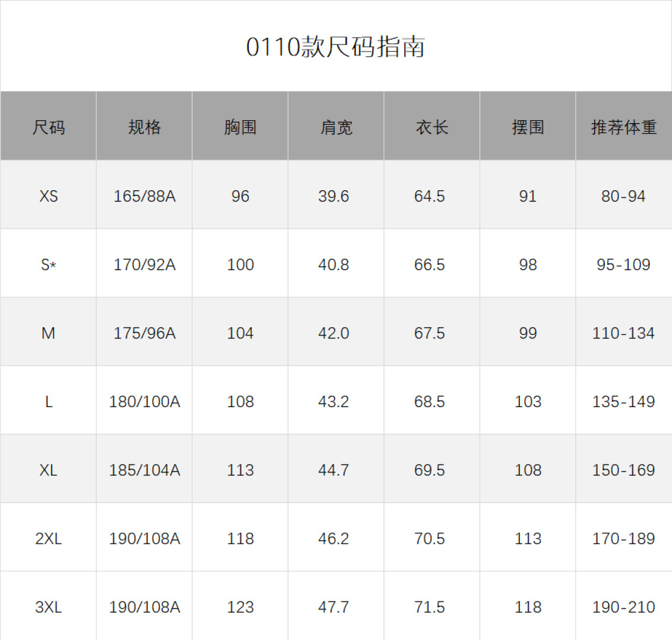Select the S* size cell

[x=49, y=265]
